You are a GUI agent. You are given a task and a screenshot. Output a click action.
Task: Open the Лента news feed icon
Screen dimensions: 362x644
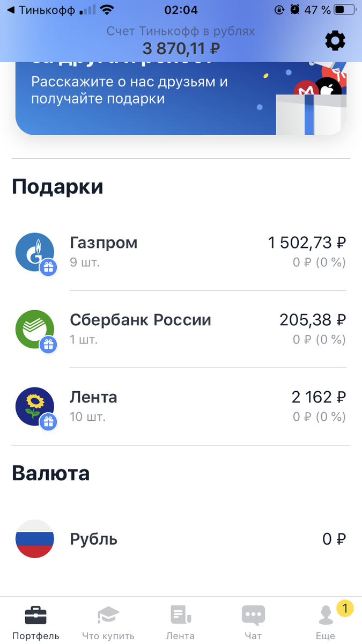tap(180, 614)
